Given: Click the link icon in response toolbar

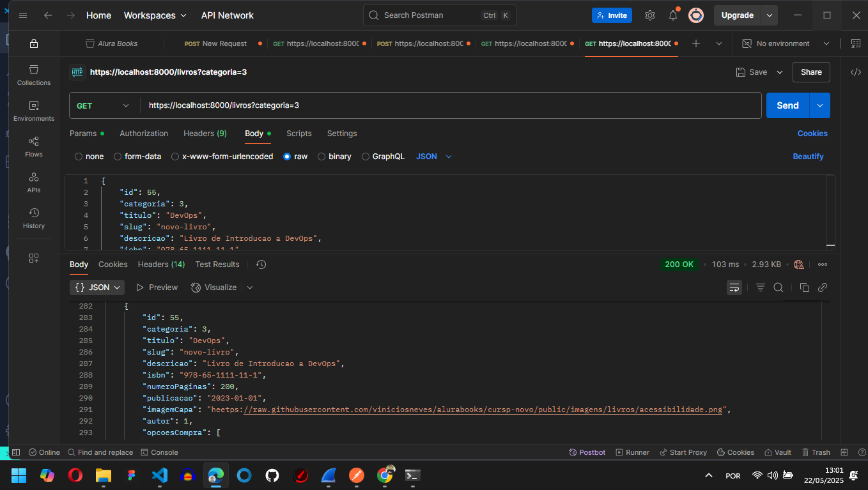Looking at the screenshot, I should pyautogui.click(x=823, y=287).
